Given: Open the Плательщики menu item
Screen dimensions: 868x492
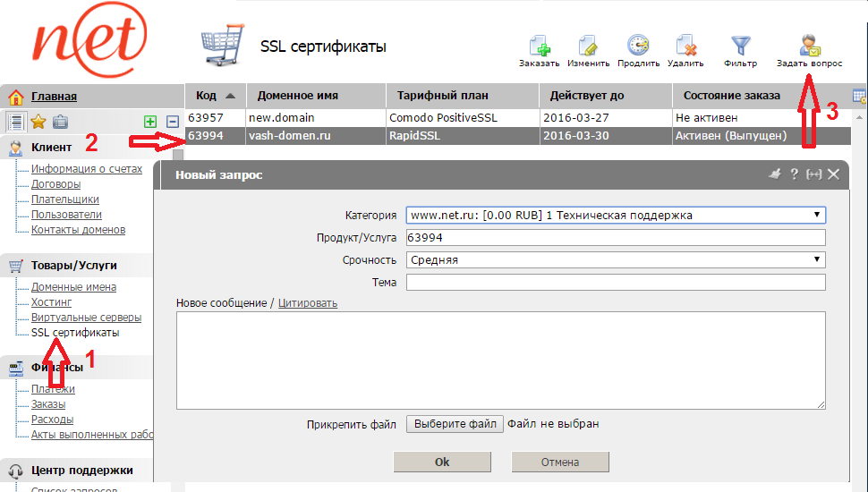Looking at the screenshot, I should click(x=64, y=199).
